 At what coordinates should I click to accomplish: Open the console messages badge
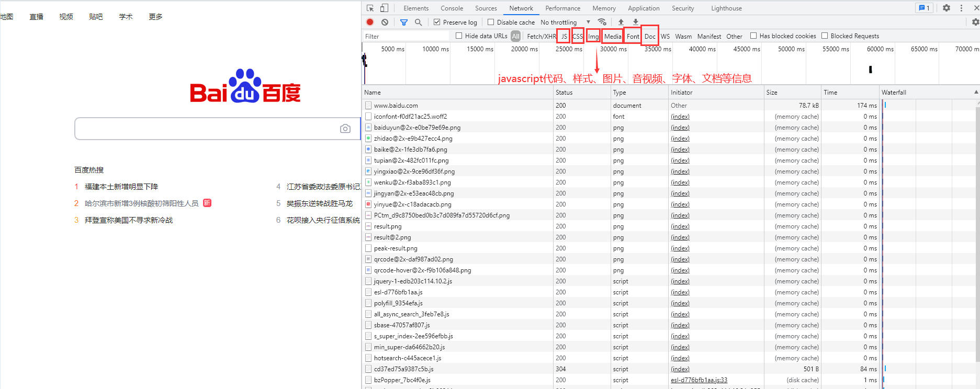point(924,8)
